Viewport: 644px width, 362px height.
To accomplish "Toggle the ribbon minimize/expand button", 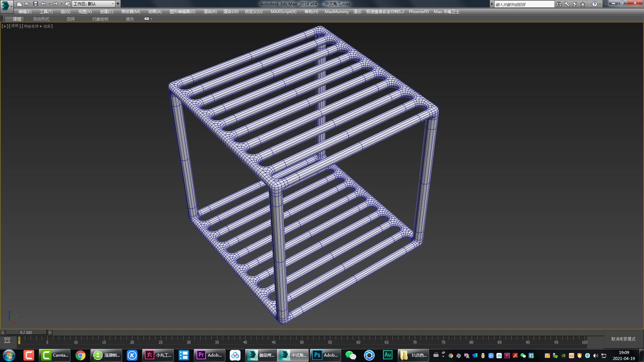I will pos(147,19).
